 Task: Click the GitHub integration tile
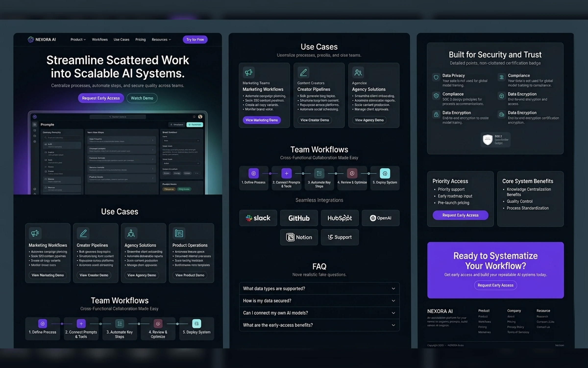point(299,218)
